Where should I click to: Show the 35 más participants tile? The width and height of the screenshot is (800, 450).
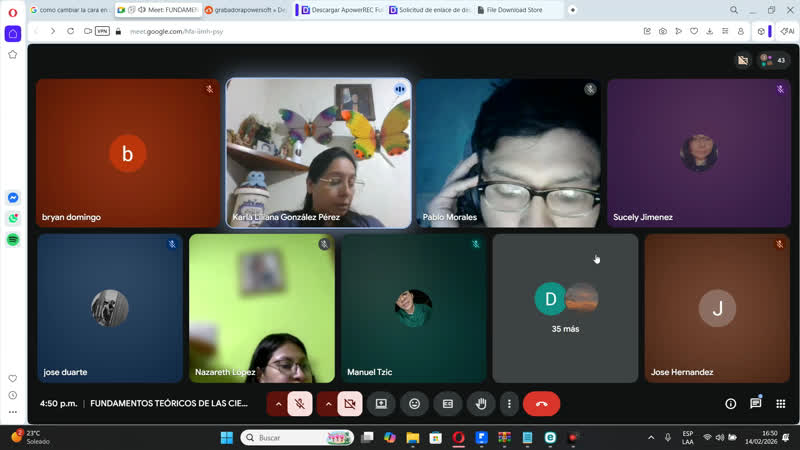coord(565,308)
